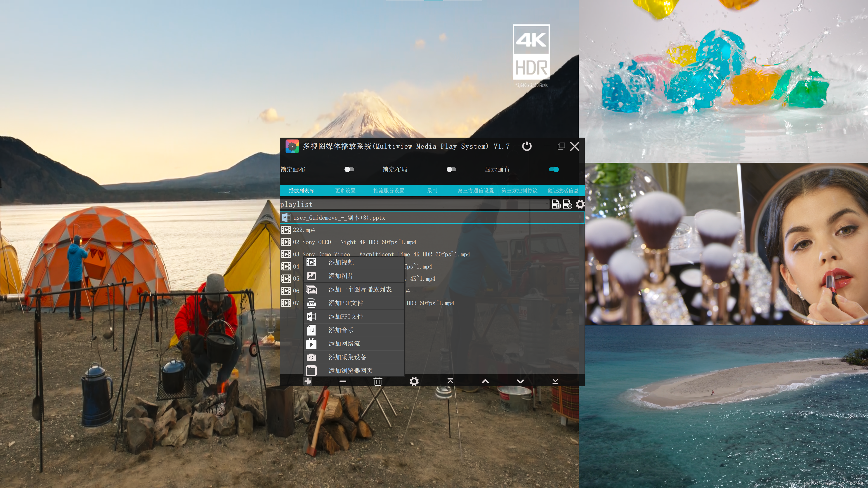Turn off the 显示画布 switch

(554, 169)
